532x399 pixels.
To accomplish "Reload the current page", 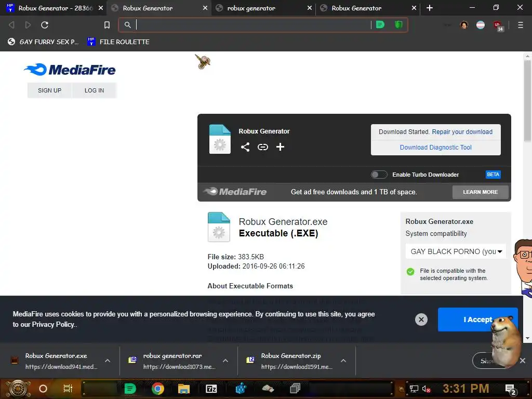I will [45, 25].
